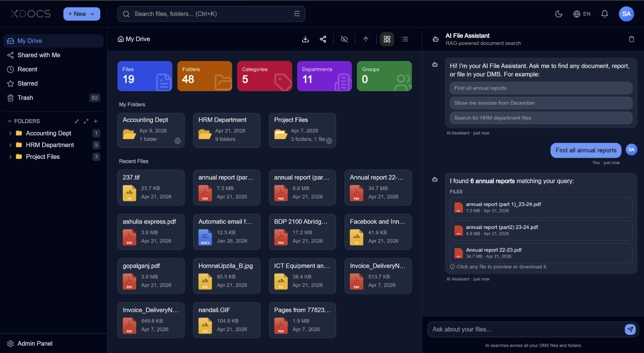644x353 pixels.
Task: Expand all folders icon in FOLDERS header
Action: (86, 121)
